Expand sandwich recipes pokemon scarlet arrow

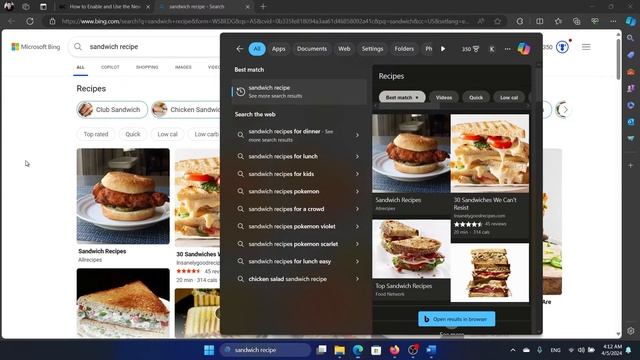tap(357, 244)
